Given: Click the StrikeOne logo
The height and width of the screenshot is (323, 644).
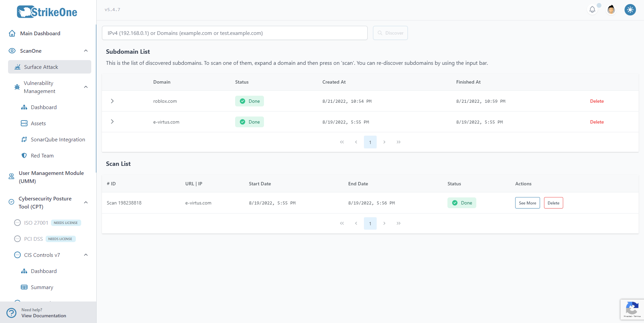Looking at the screenshot, I should 47,12.
